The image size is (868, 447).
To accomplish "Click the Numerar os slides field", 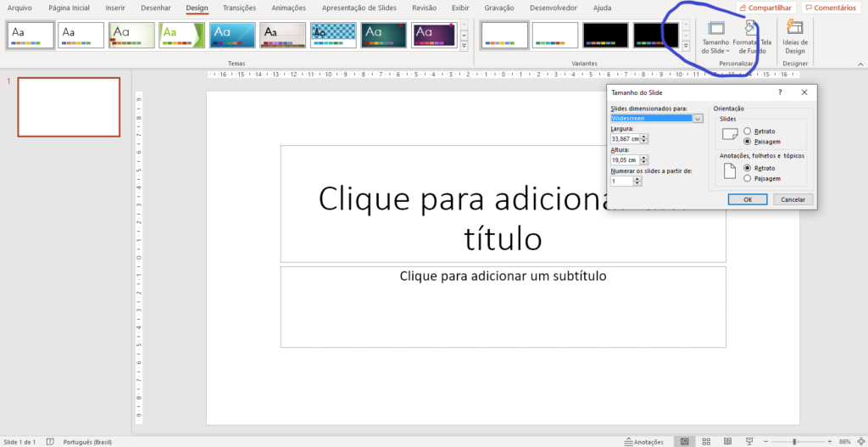I will click(x=621, y=182).
